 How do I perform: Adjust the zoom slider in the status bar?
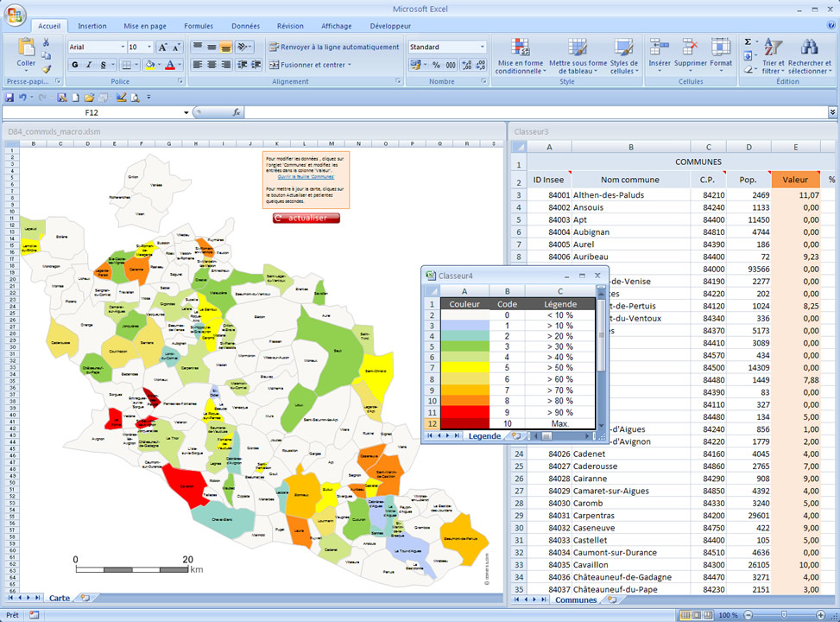tap(784, 615)
